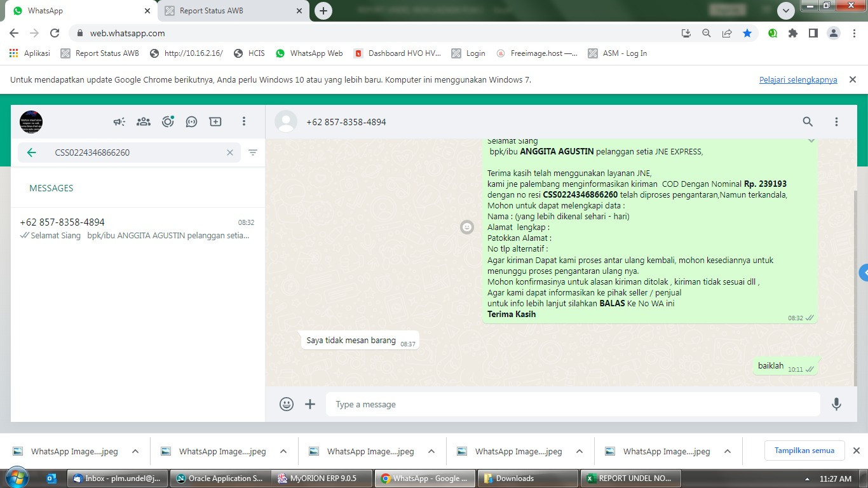Open the Downloads folder taskbar window
This screenshot has height=488, width=868.
coord(527,478)
